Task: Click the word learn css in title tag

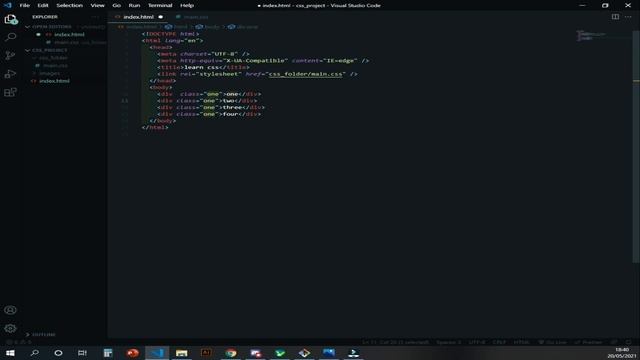Action: click(x=201, y=67)
